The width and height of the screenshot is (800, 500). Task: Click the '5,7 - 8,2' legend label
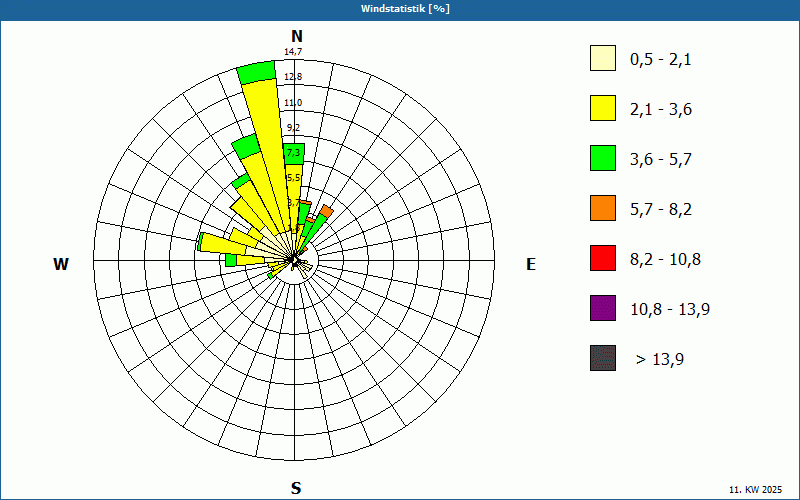pyautogui.click(x=661, y=210)
